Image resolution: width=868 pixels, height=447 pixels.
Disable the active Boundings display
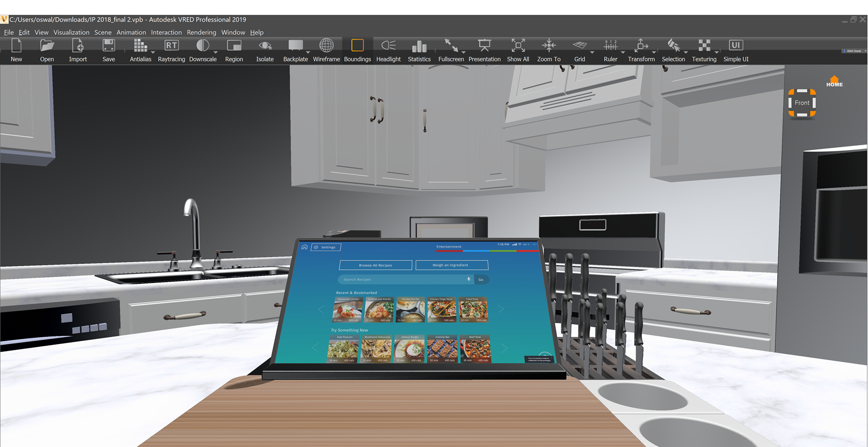click(x=357, y=50)
